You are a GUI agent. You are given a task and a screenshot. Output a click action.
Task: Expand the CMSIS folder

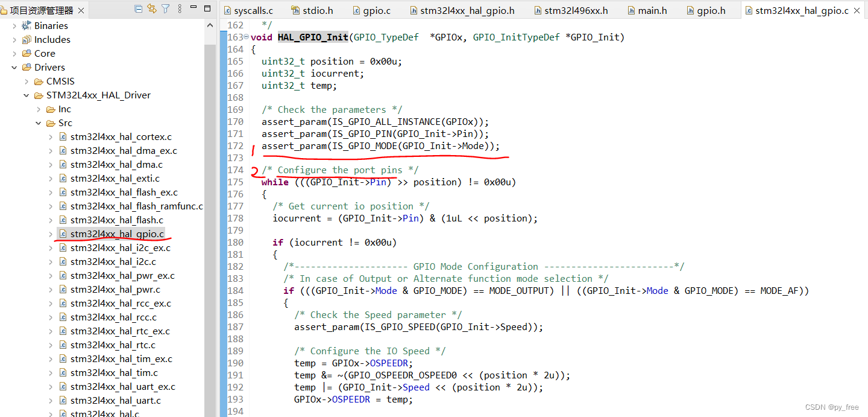pyautogui.click(x=26, y=81)
